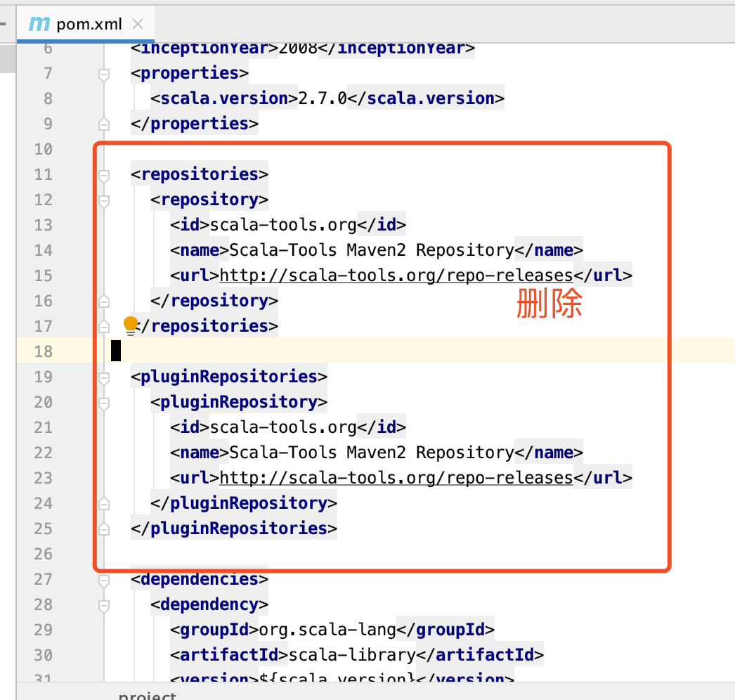Viewport: 735px width, 700px height.
Task: Fold the repository element at line 12
Action: click(x=104, y=200)
